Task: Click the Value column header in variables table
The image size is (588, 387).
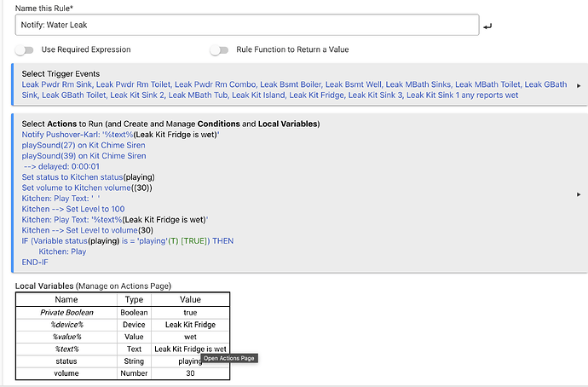Action: [190, 299]
